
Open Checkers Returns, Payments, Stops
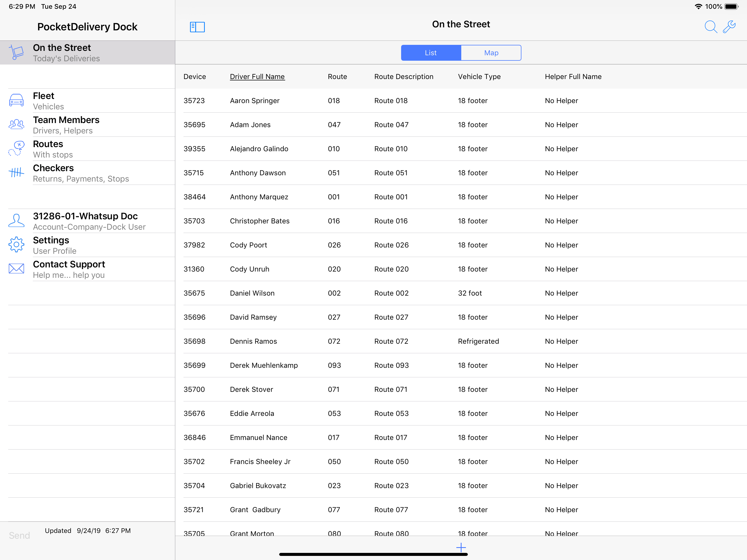pos(87,173)
